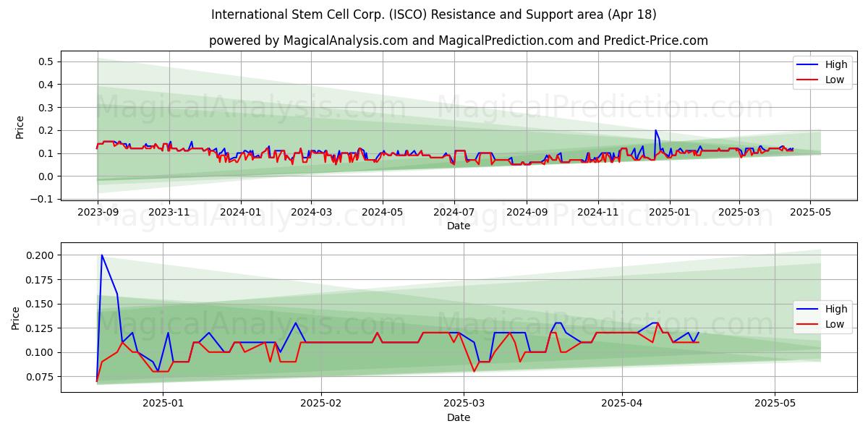The width and height of the screenshot is (868, 434).
Task: Click the 0.4 price tick label
Action: (x=46, y=85)
